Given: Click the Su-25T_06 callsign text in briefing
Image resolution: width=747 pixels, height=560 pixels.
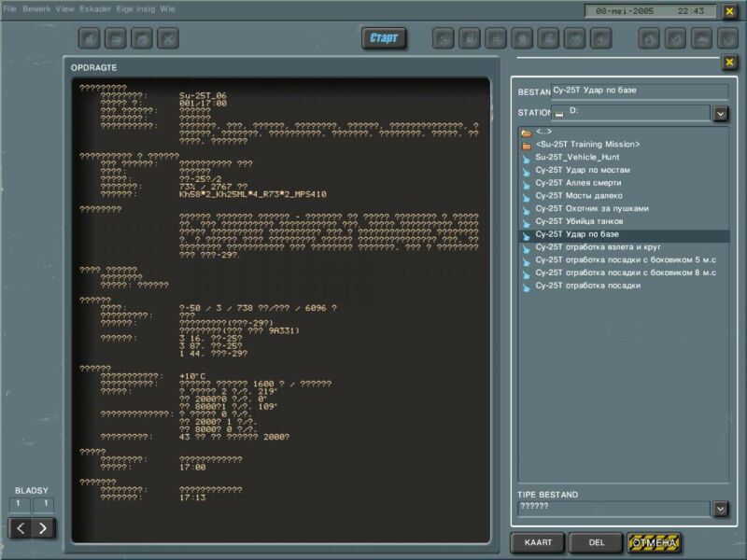Looking at the screenshot, I should tap(203, 96).
